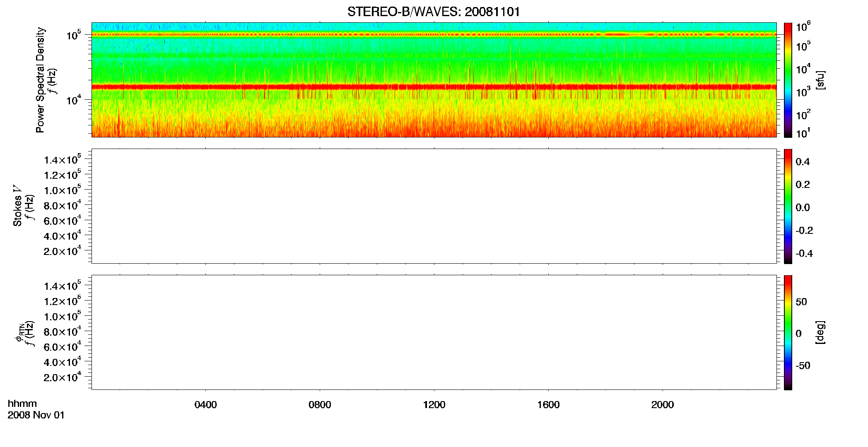The image size is (868, 447).
Task: Click the 0400 time axis label
Action: click(x=206, y=405)
